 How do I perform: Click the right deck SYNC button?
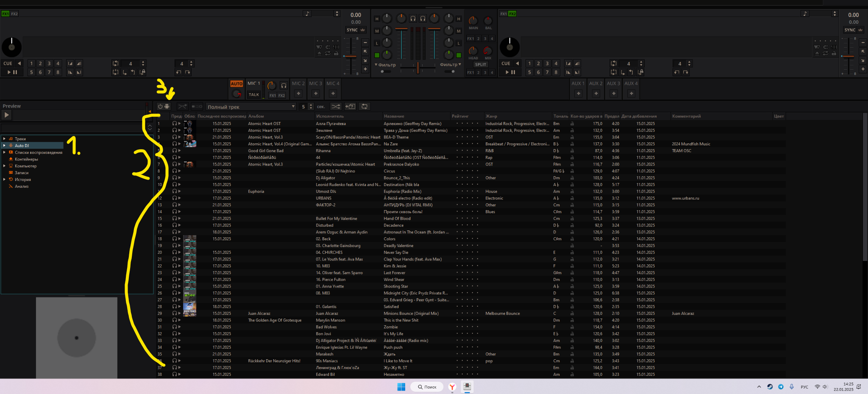(850, 30)
